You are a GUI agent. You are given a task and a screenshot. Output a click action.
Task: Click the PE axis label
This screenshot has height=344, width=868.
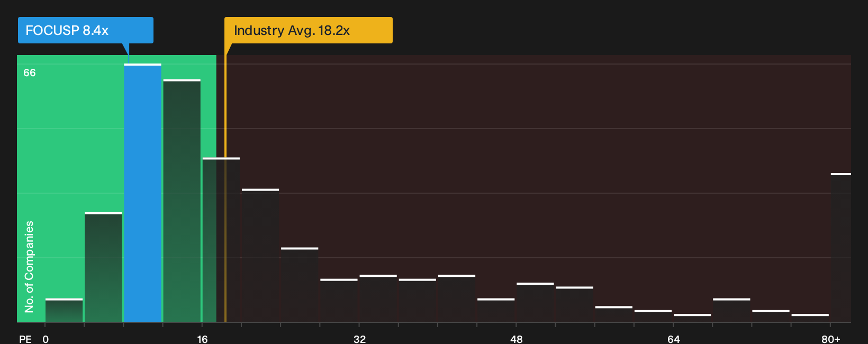coord(25,339)
